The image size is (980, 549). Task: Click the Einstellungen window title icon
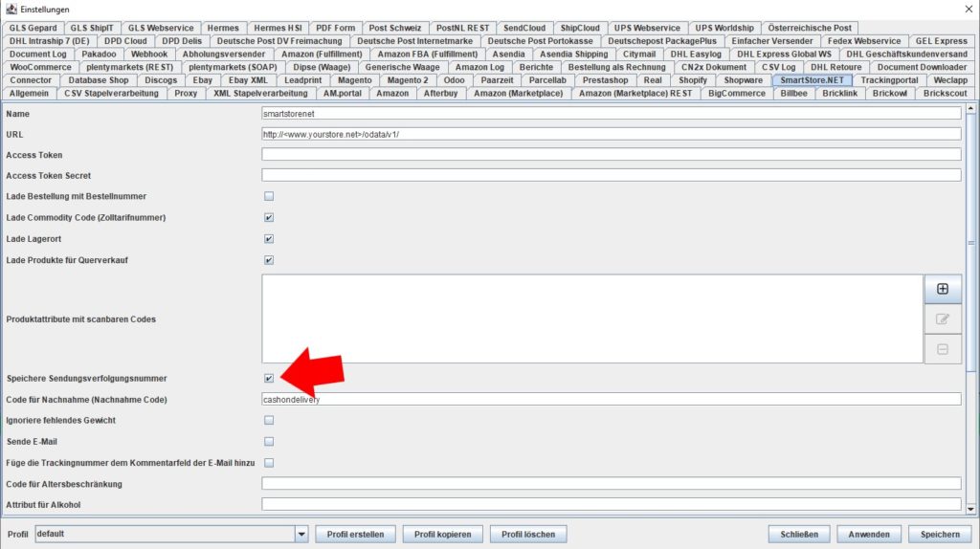point(11,9)
